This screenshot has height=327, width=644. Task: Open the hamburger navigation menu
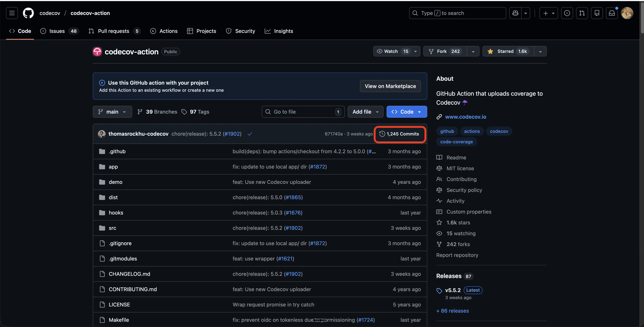click(12, 13)
